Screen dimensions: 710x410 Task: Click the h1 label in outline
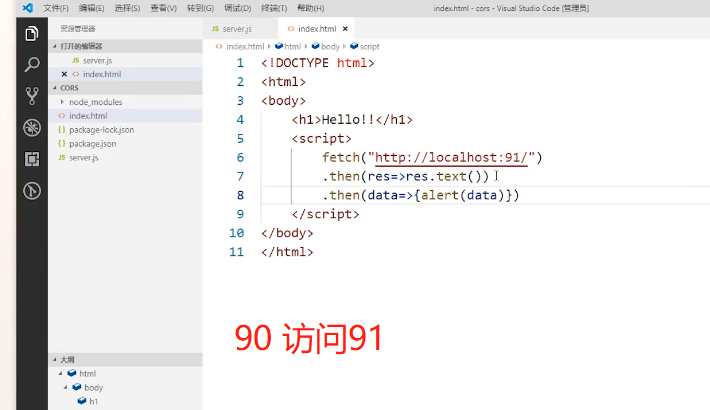pos(93,401)
